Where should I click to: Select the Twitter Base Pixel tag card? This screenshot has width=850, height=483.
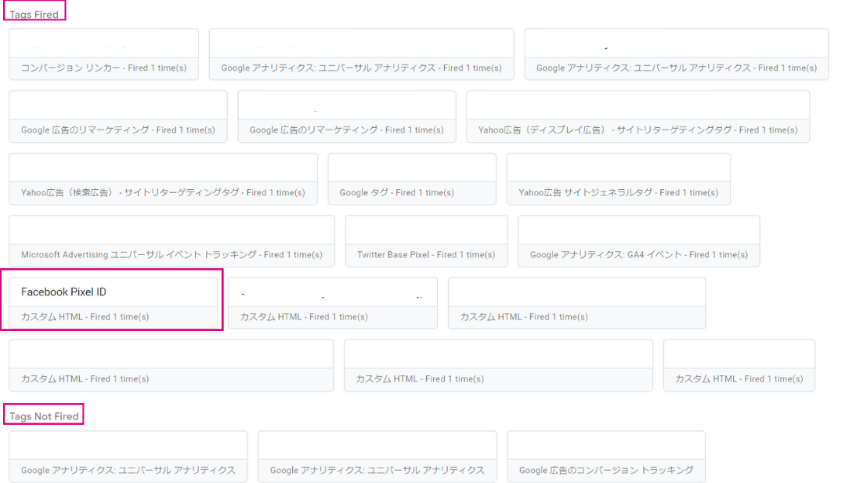click(427, 241)
